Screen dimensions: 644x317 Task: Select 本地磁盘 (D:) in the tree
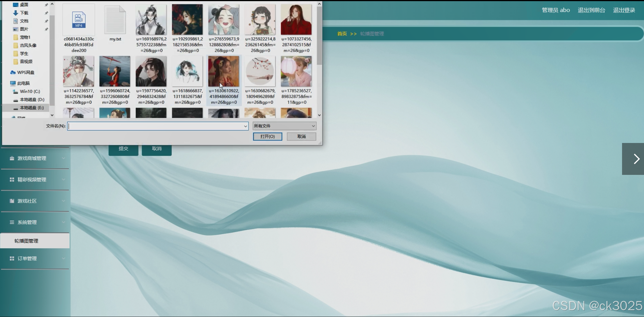tap(32, 99)
